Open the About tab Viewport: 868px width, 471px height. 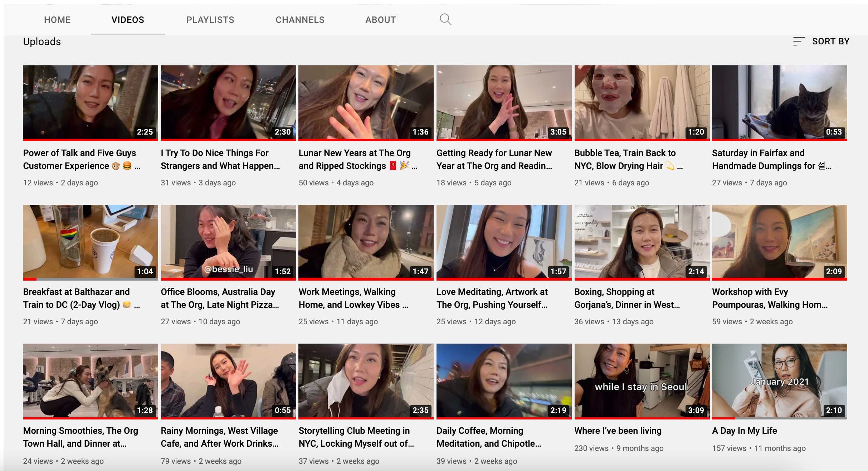380,20
